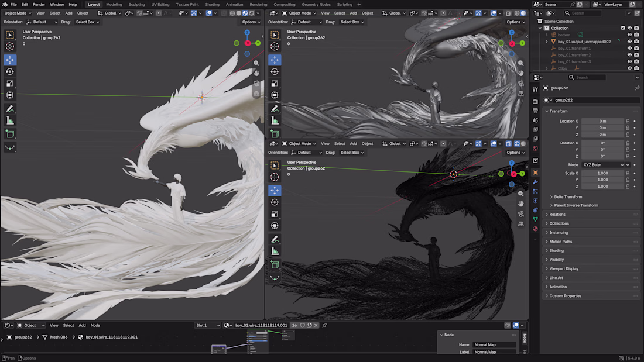This screenshot has height=362, width=644.
Task: Uncheck the Collection exclude checkbox
Action: pos(623,28)
